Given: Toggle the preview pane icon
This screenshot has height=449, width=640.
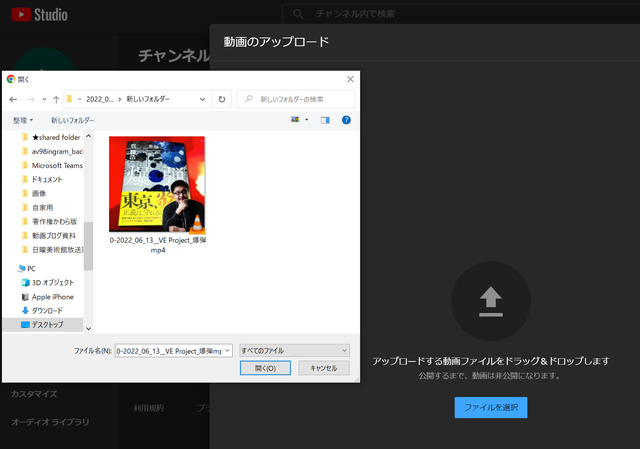Looking at the screenshot, I should click(325, 120).
